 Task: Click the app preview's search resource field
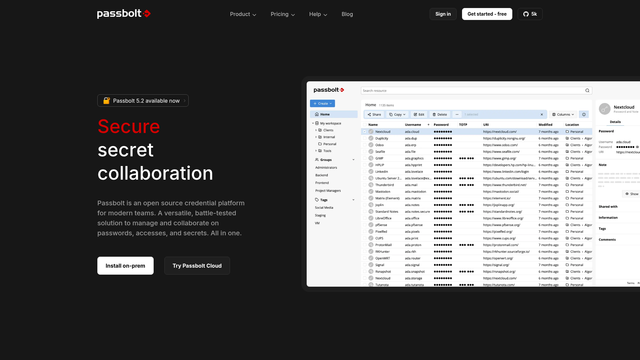[476, 91]
